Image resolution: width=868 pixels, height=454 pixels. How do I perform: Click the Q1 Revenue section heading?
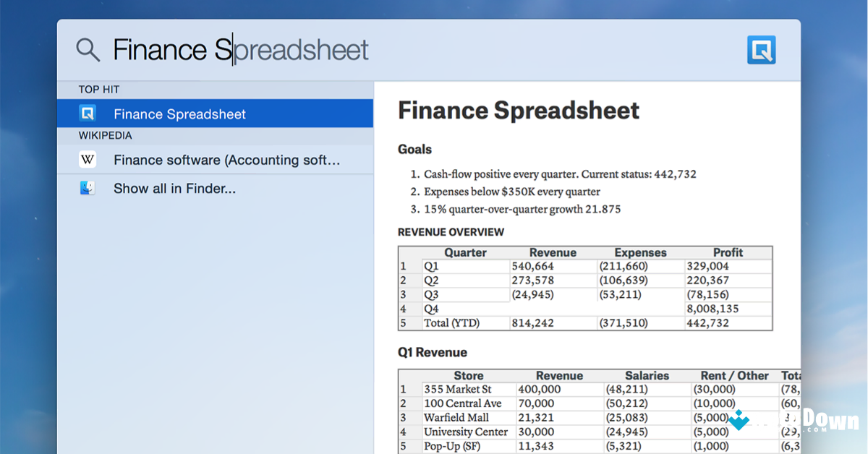433,353
